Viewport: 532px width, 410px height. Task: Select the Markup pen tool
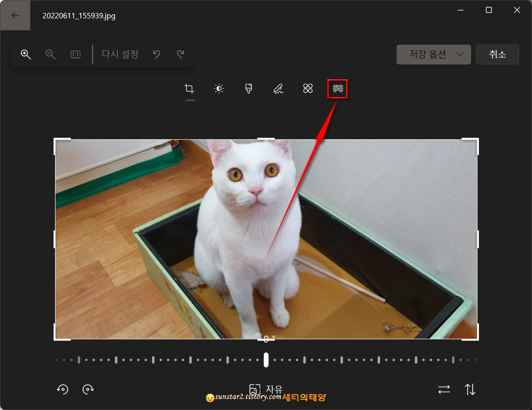point(278,88)
